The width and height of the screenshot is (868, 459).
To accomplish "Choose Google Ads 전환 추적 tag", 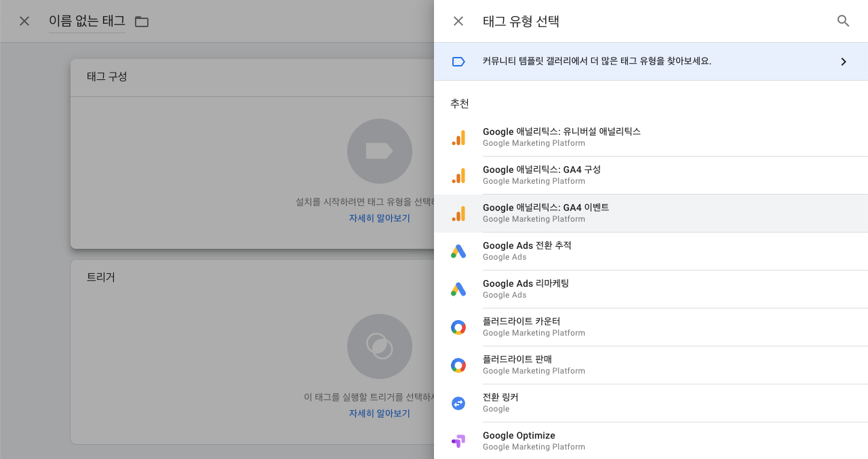I will tap(651, 252).
